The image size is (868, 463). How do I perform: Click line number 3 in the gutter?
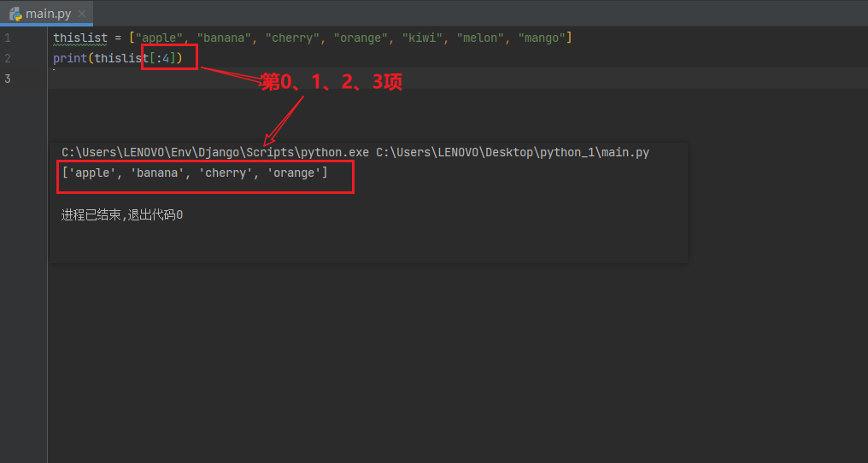click(x=8, y=79)
